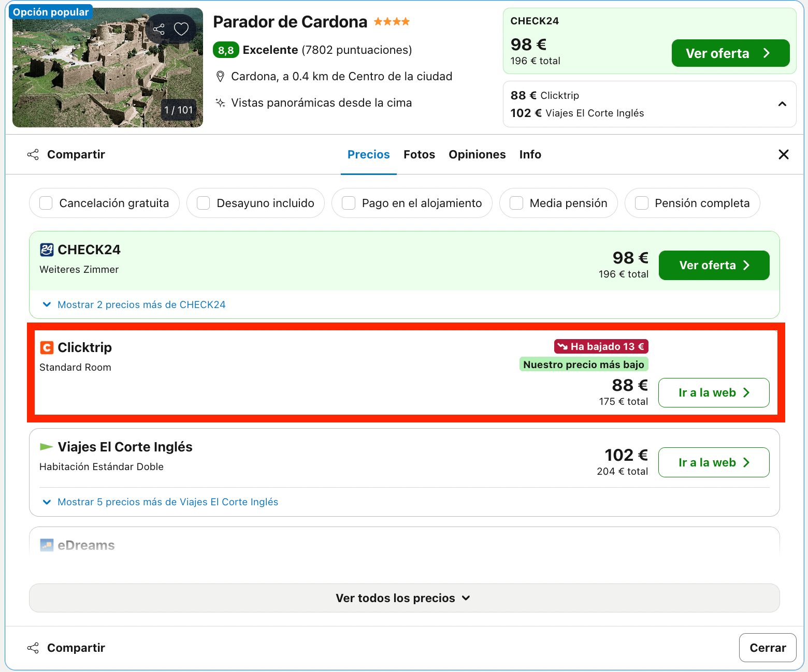Tick the Media pensión checkbox
Image resolution: width=808 pixels, height=672 pixels.
(516, 203)
